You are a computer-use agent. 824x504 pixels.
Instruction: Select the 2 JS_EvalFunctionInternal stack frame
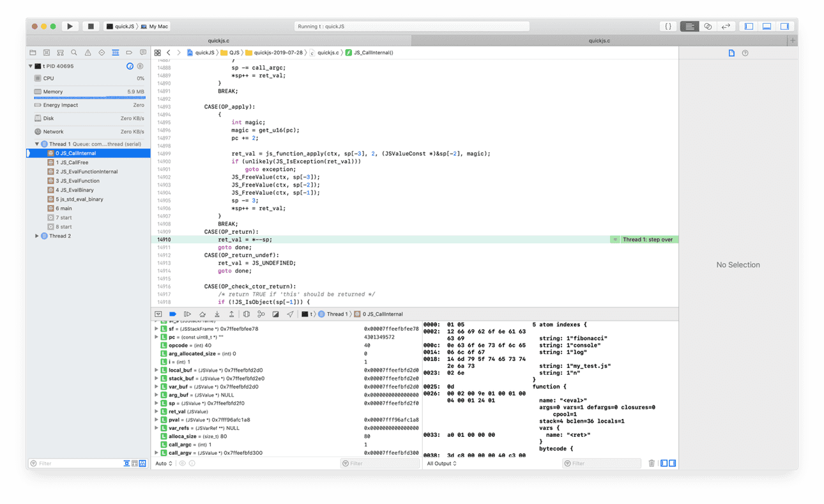[x=86, y=172]
